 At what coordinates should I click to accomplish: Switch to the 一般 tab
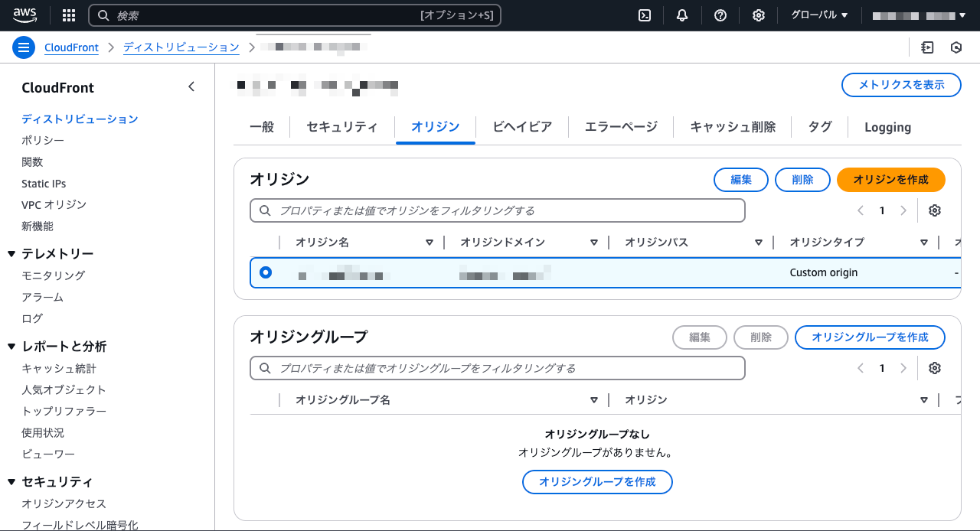coord(262,127)
